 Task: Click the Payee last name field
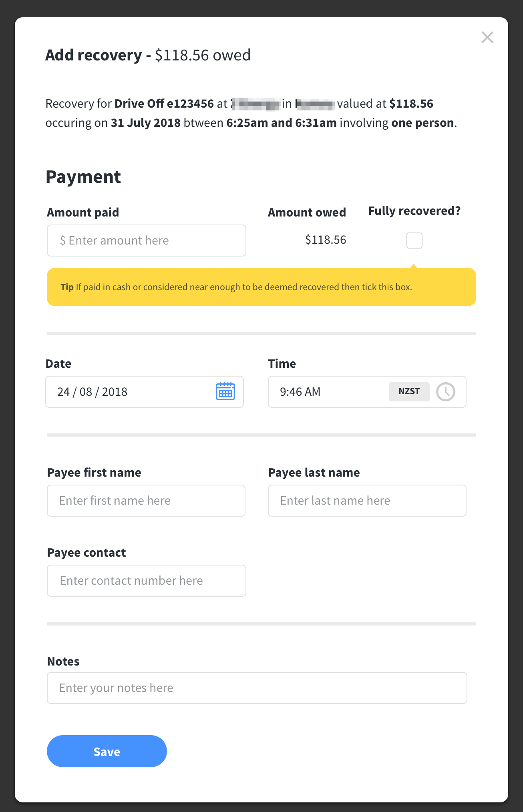click(366, 500)
